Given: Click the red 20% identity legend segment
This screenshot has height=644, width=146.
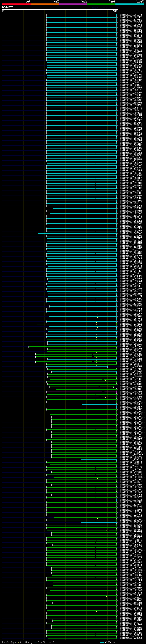Looking at the screenshot, I should click(16, 4).
